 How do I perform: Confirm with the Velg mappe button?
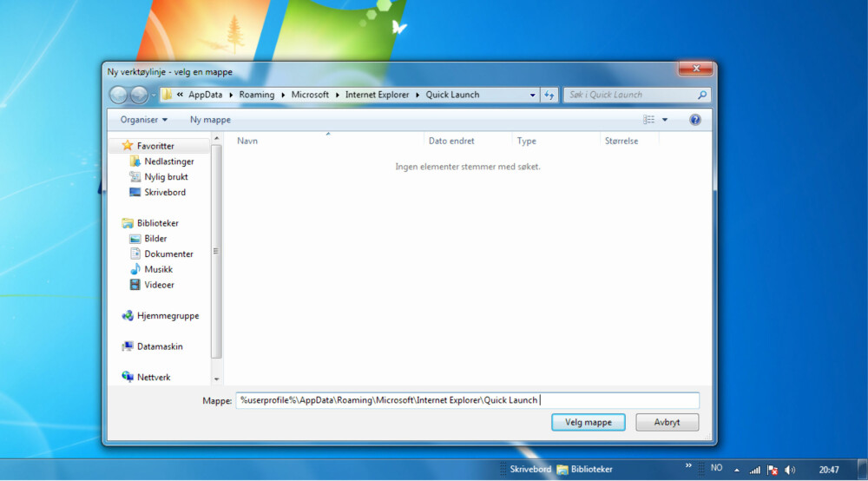588,422
